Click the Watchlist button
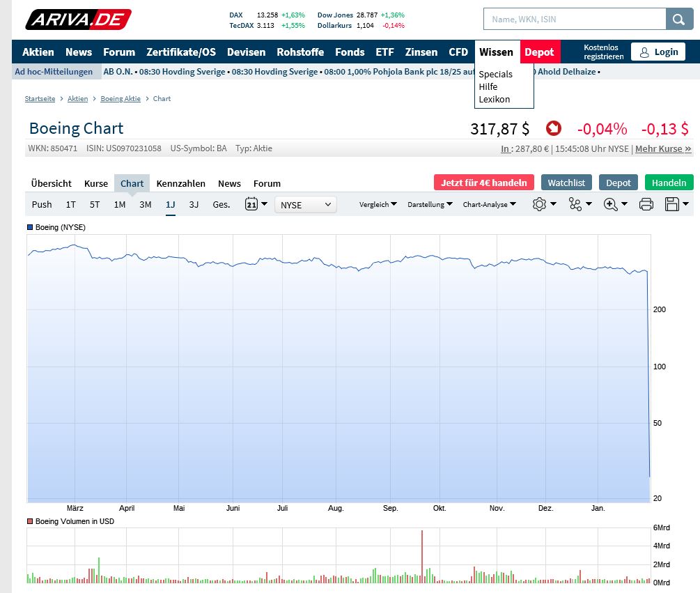This screenshot has height=593, width=700. point(566,183)
